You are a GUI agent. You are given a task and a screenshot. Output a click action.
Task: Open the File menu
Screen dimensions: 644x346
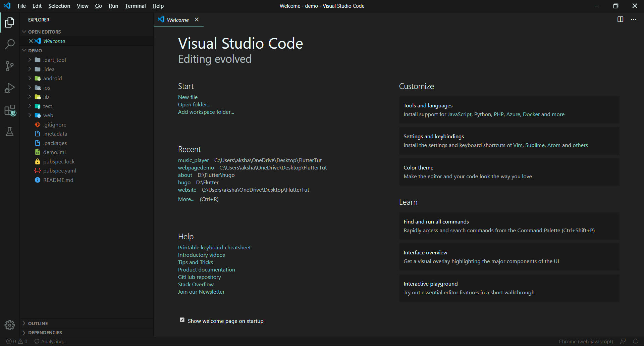tap(21, 6)
